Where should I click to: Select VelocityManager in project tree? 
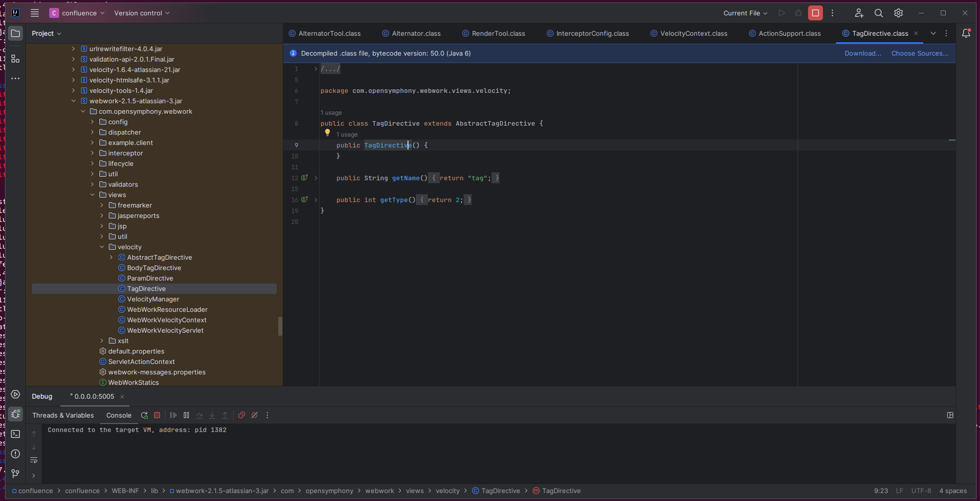153,299
